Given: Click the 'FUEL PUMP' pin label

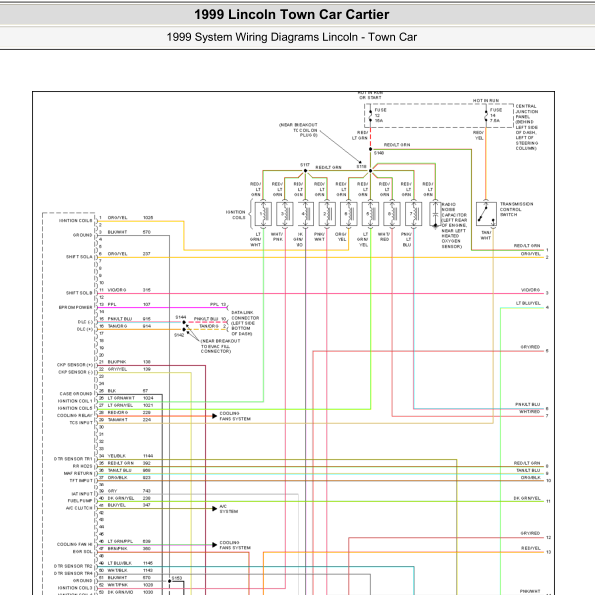Looking at the screenshot, I should point(80,501).
